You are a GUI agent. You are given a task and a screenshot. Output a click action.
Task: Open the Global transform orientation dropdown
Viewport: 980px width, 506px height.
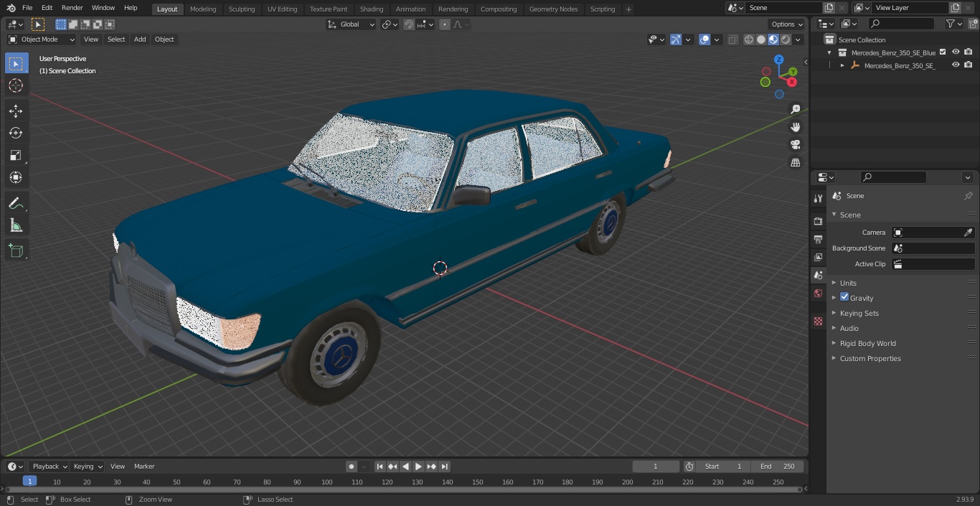point(351,24)
